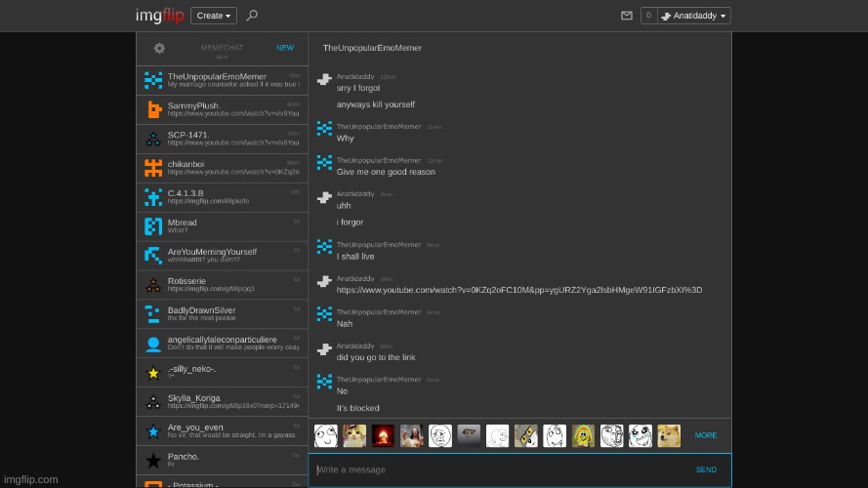Click the Pancho. black star icon
The image size is (868, 488).
pyautogui.click(x=153, y=461)
